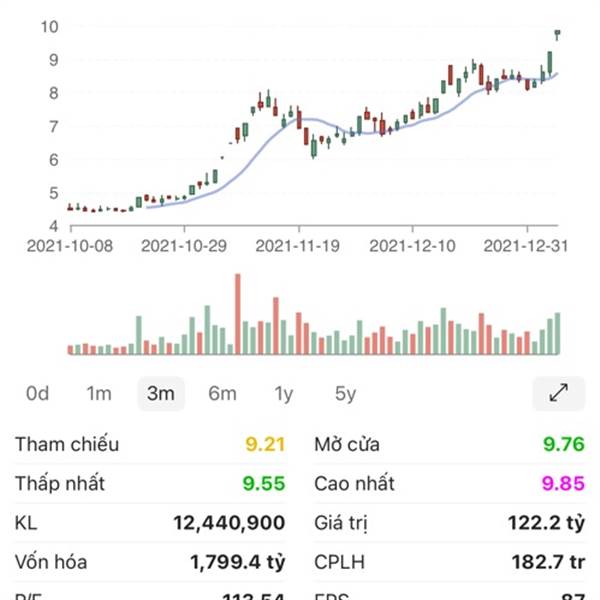Image resolution: width=600 pixels, height=600 pixels.
Task: Tap the KL volume 12,440,900
Action: coord(229,523)
